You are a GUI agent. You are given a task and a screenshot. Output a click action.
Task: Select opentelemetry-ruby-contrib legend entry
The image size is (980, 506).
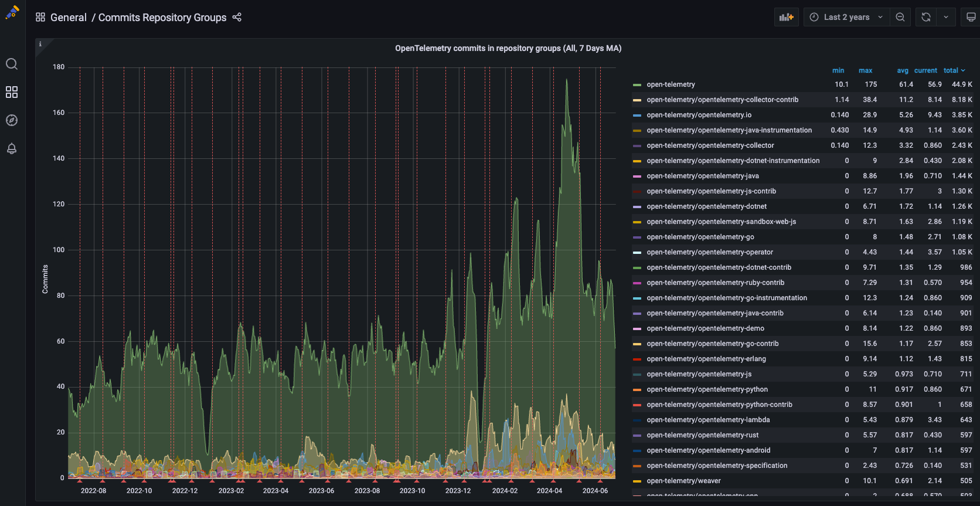point(715,283)
